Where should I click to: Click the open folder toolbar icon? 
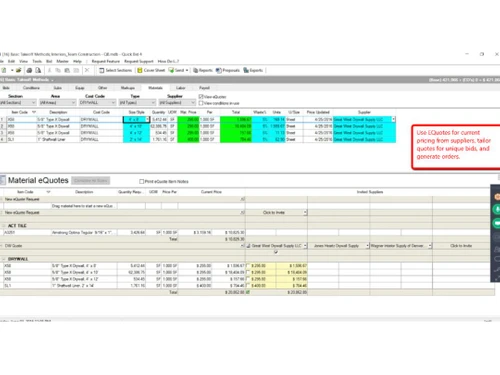pos(18,70)
